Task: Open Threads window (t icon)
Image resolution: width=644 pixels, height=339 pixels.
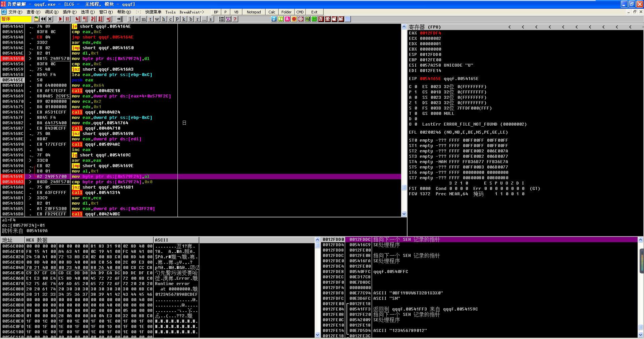Action: pos(150,19)
